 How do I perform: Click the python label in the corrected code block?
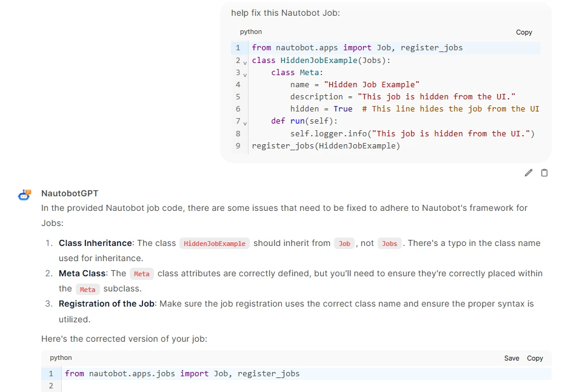[x=61, y=357]
